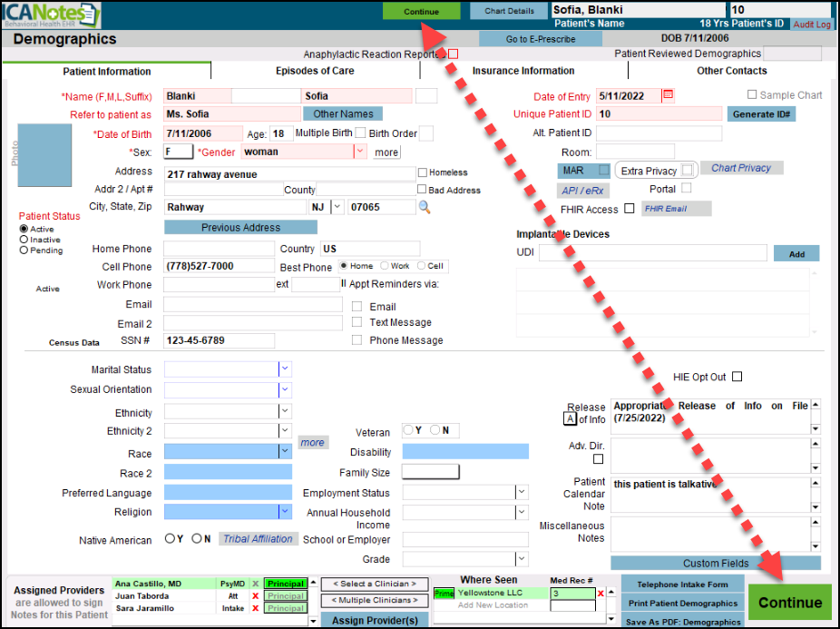Open the Insurance Information tab
This screenshot has height=629, width=840.
523,71
